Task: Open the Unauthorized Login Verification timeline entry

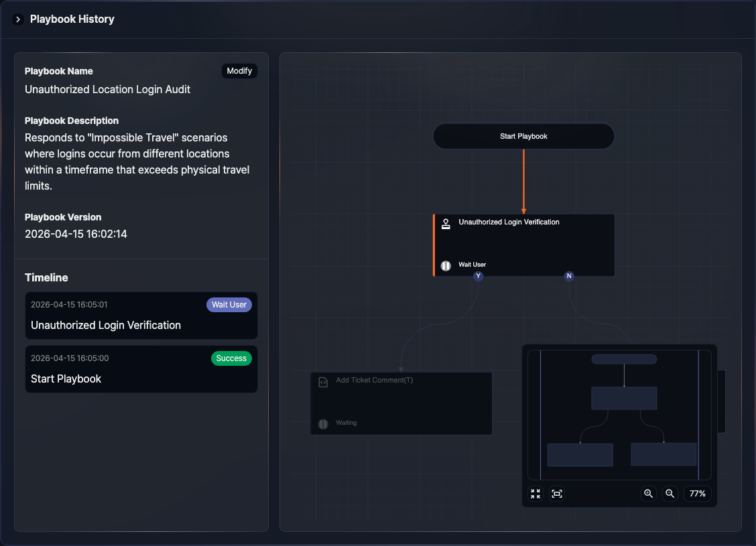Action: [106, 325]
